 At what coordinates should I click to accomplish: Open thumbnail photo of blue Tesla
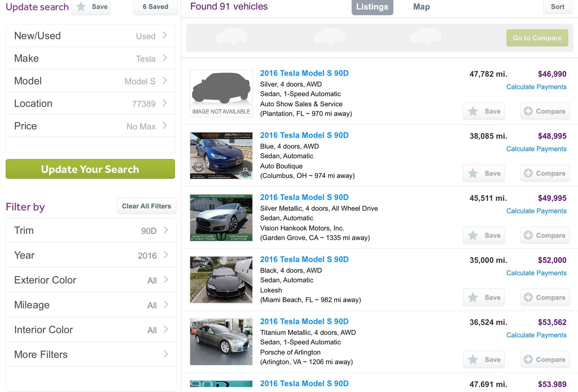[221, 155]
